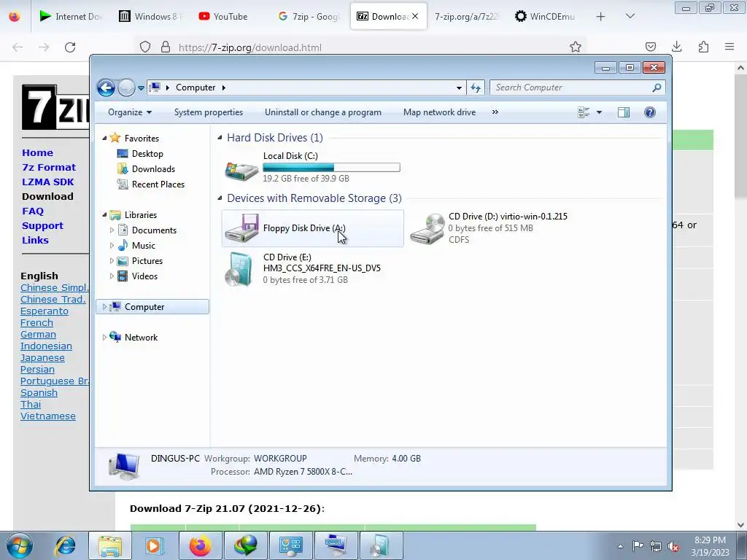Screen dimensions: 747x560
Task: Open the Support link
Action: coord(42,226)
